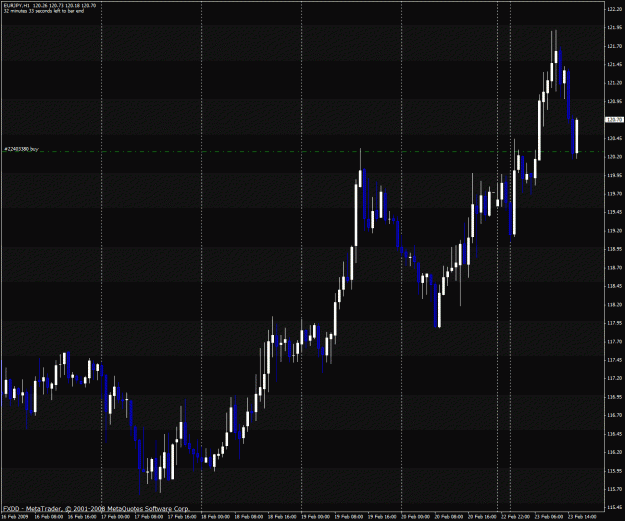Click the 118.45 price axis label

[x=614, y=286]
